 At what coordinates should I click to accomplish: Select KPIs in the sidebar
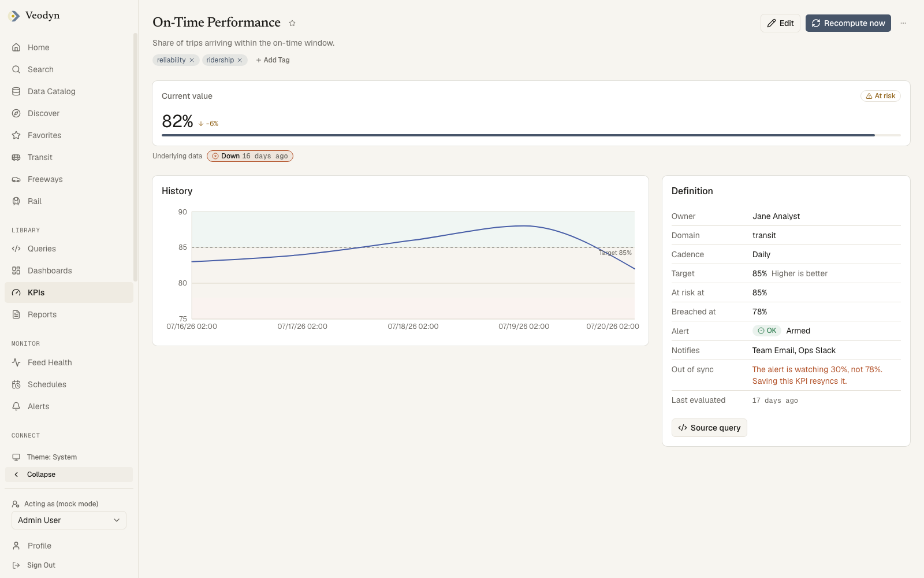69,292
